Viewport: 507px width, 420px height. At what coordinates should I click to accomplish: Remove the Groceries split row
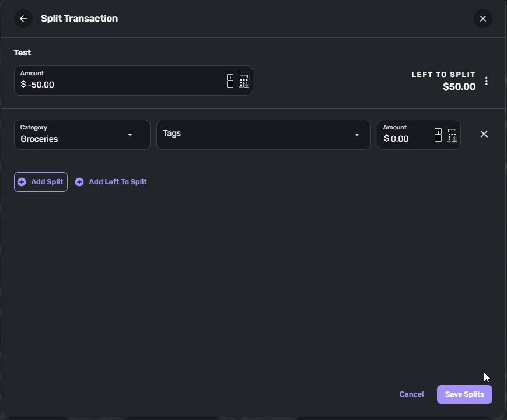(x=484, y=134)
